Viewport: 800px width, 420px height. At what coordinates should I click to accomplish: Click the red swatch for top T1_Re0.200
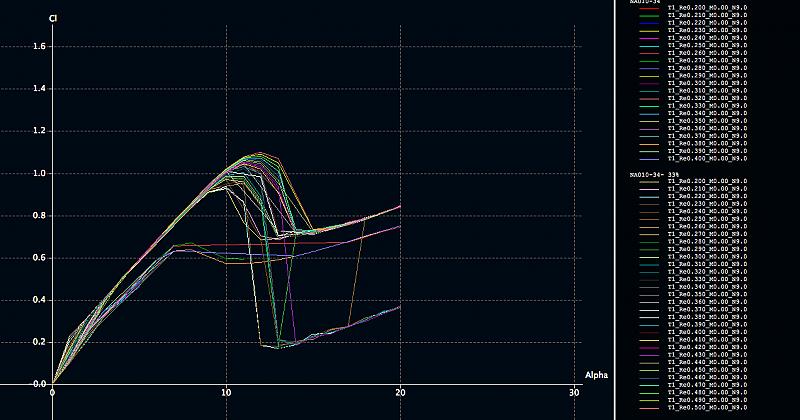click(648, 7)
